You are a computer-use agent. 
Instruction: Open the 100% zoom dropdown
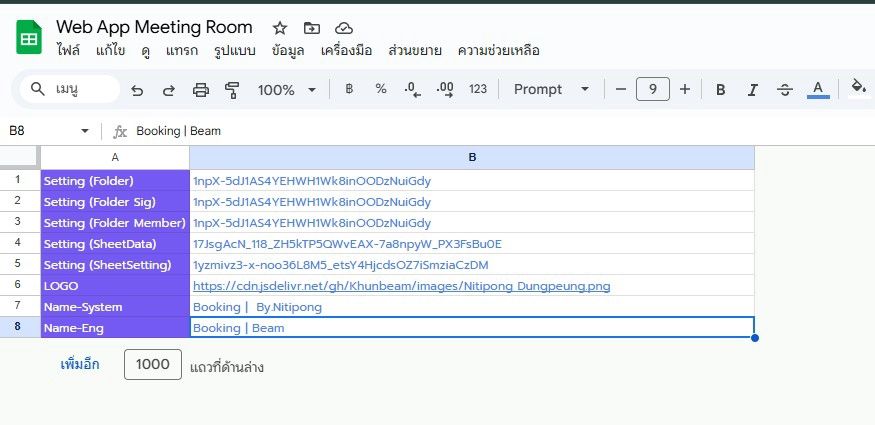(x=287, y=90)
